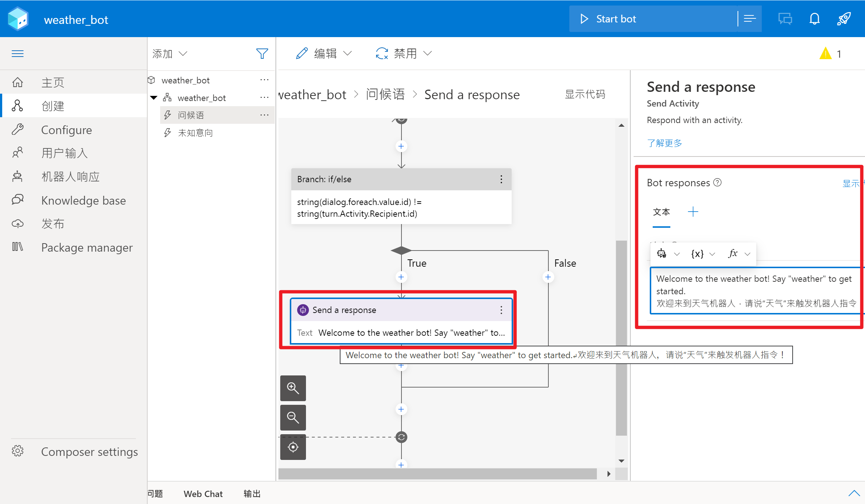Click the warning triangle error indicator
The image size is (865, 504).
click(x=825, y=54)
